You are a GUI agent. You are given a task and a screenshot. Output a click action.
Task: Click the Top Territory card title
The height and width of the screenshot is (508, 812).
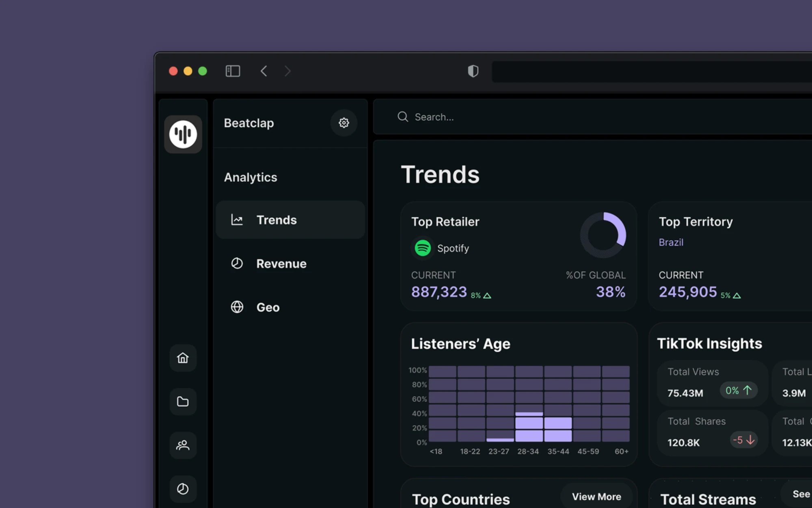pyautogui.click(x=696, y=222)
